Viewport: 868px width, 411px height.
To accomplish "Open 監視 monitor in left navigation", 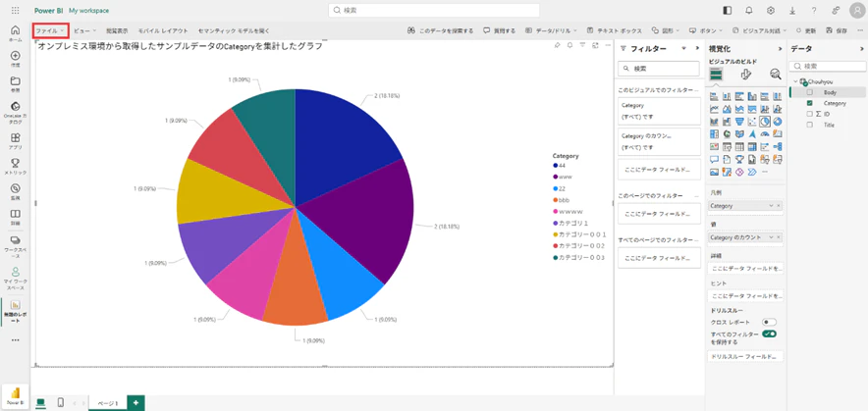I will (15, 192).
